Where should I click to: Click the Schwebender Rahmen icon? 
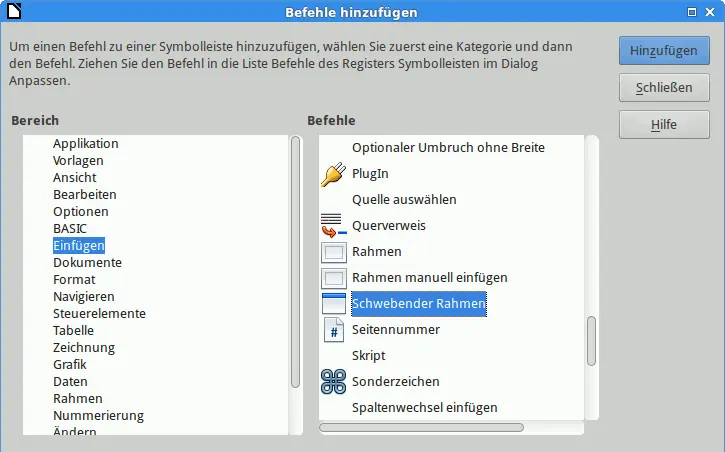[x=333, y=304]
